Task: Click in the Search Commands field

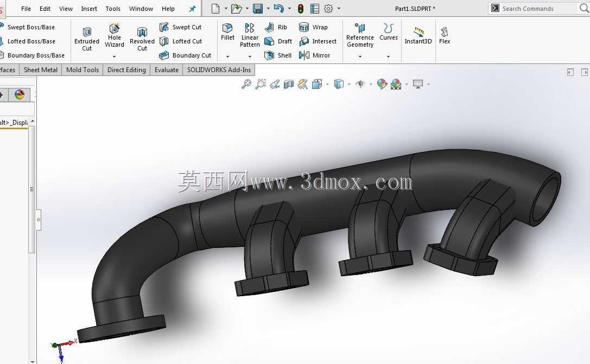Action: point(534,8)
